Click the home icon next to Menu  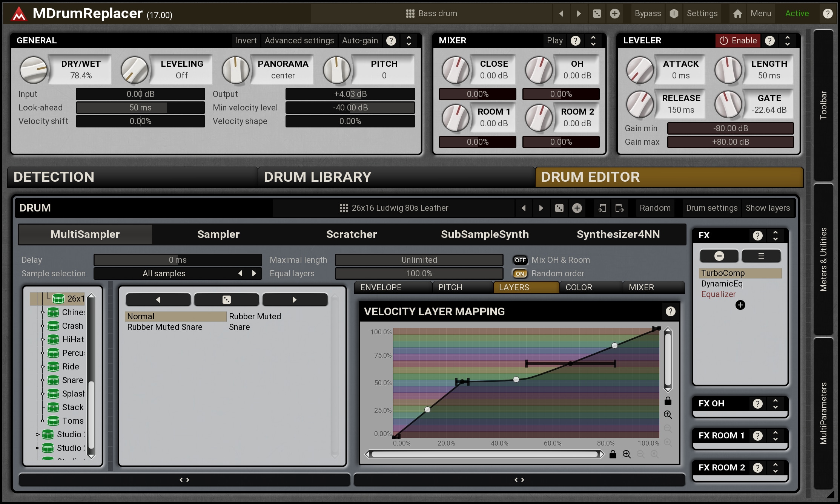(737, 14)
